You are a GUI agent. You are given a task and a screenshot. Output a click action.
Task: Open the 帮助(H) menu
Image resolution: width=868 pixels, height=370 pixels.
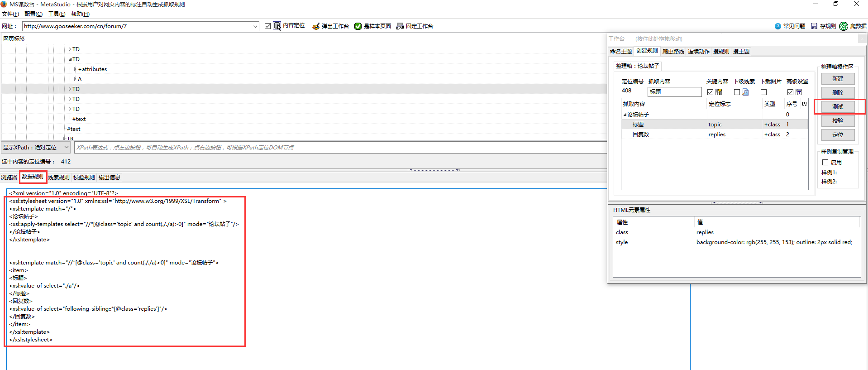pyautogui.click(x=80, y=14)
